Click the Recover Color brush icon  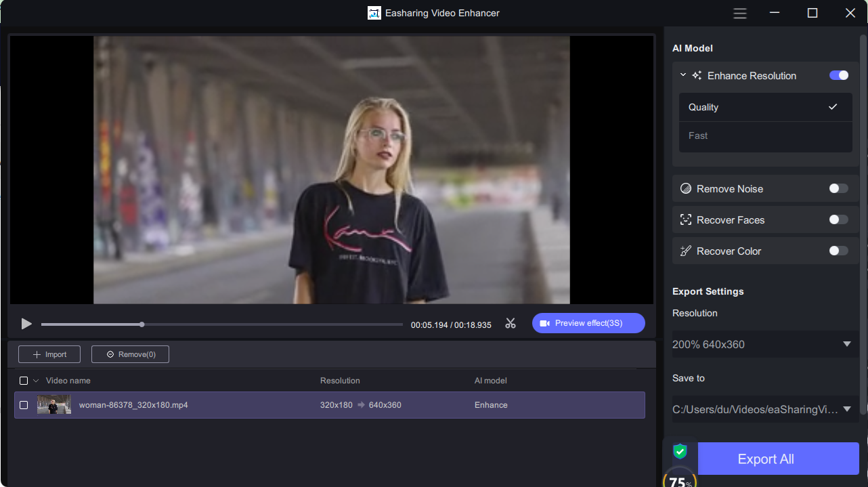pyautogui.click(x=686, y=251)
